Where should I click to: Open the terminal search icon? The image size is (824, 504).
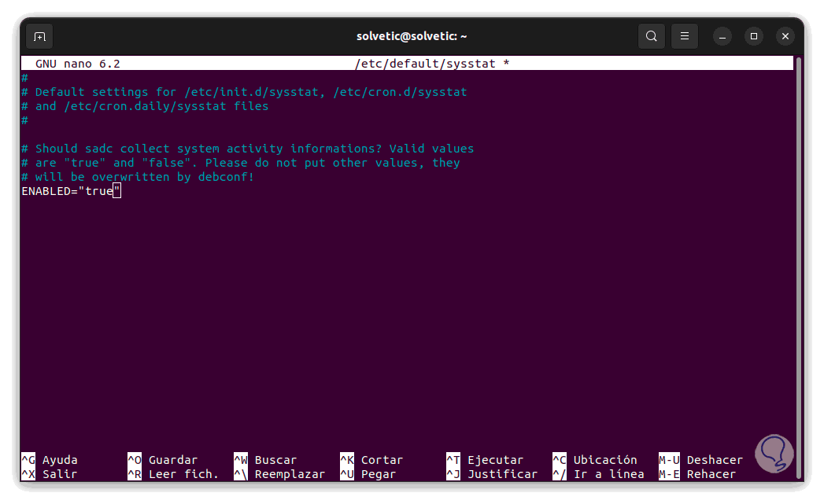(651, 36)
